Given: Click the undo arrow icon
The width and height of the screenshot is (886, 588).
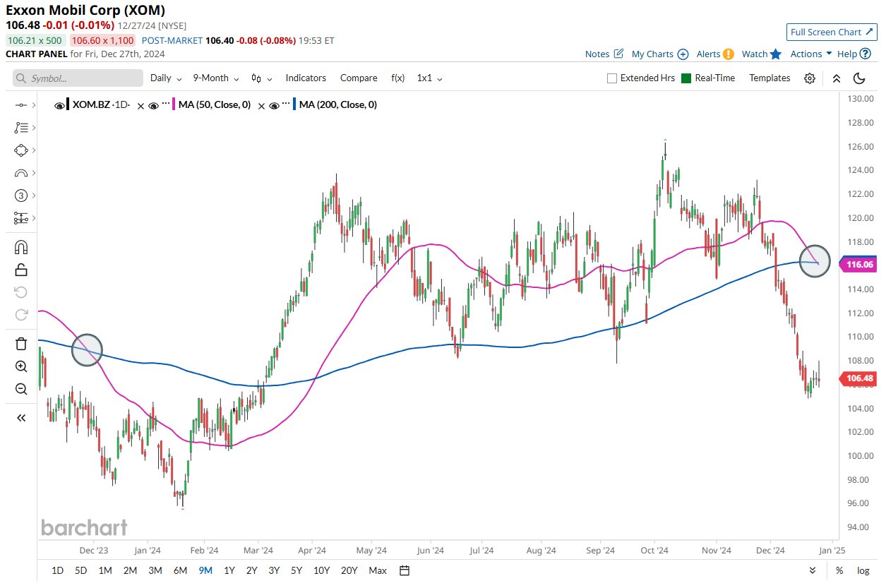Looking at the screenshot, I should (20, 292).
